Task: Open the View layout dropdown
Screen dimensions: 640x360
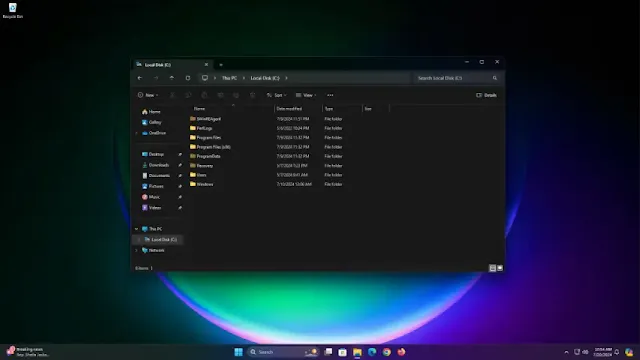Action: point(306,95)
